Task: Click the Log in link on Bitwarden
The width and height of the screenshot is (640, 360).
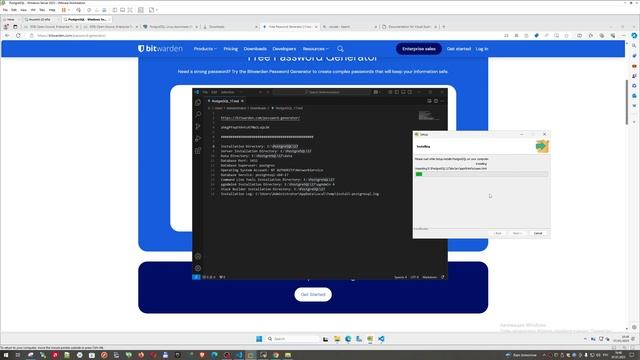Action: tap(482, 49)
